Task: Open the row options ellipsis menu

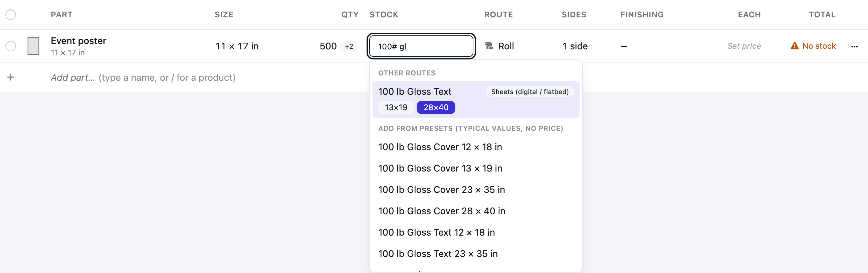Action: coord(854,46)
